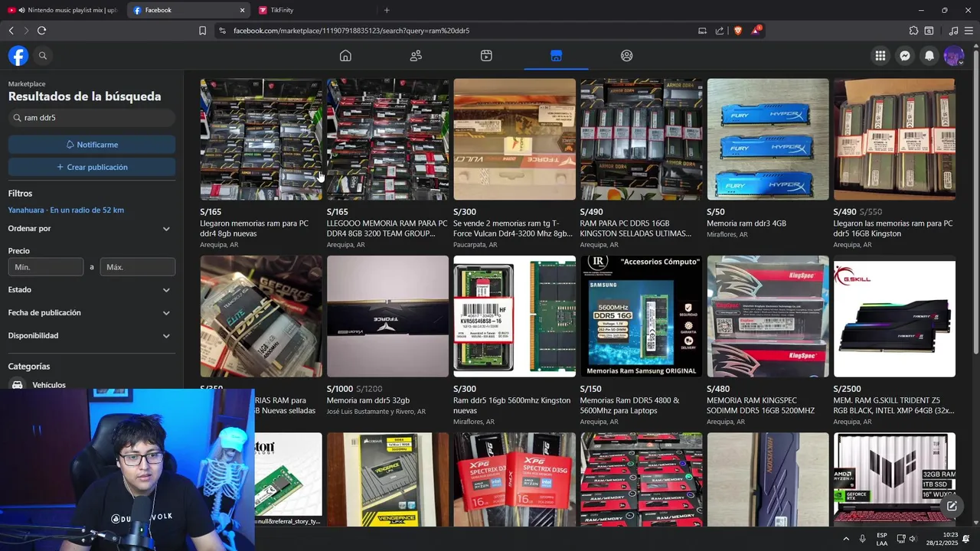Image resolution: width=980 pixels, height=551 pixels.
Task: Expand the Estado filter
Action: [92, 290]
